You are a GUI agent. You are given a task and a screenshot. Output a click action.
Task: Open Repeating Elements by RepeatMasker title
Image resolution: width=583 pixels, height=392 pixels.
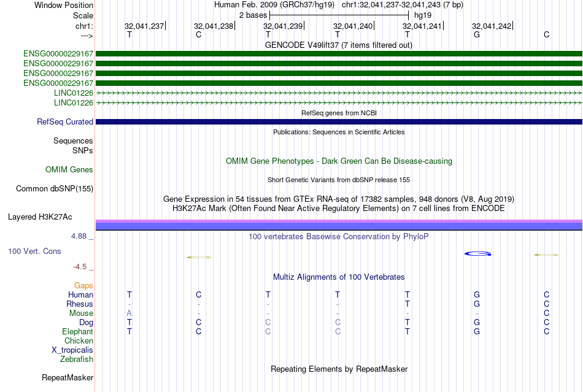(x=339, y=369)
